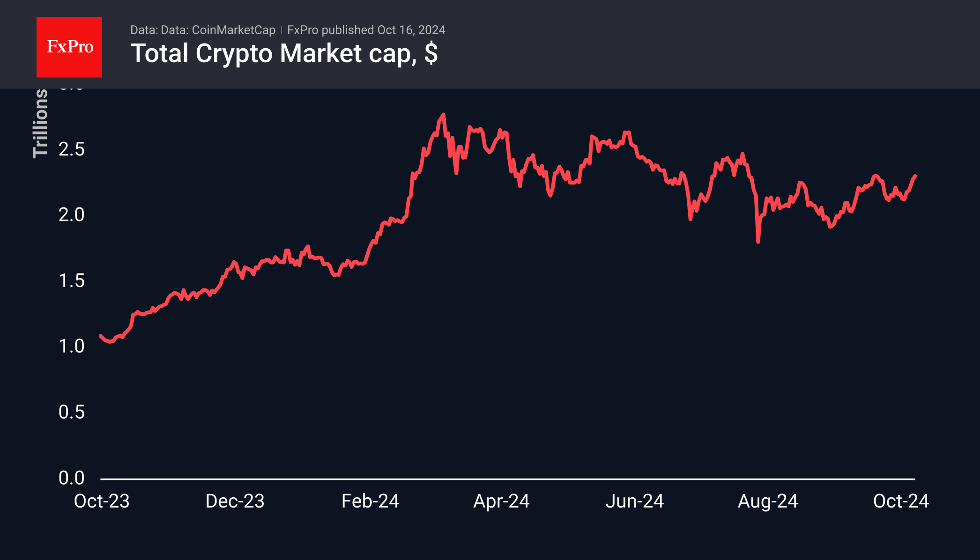980x560 pixels.
Task: Click the right endpoint of the red line
Action: tap(915, 176)
